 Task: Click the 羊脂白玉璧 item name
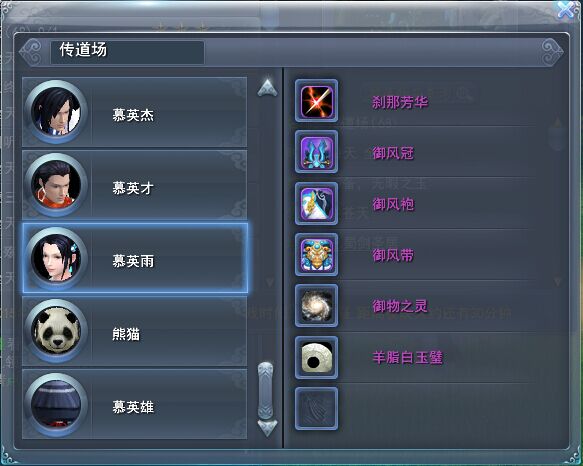408,358
